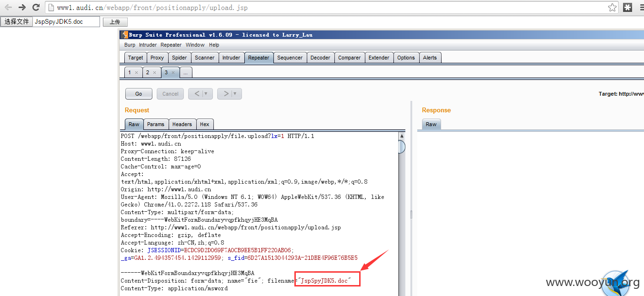Switch to the Sequencer tab
644x296 pixels.
(290, 58)
